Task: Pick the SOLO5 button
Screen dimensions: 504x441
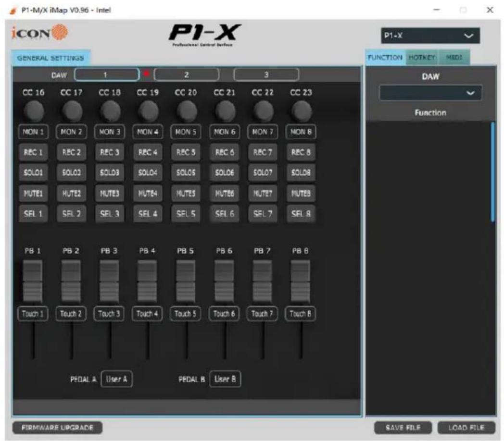Action: pyautogui.click(x=186, y=172)
